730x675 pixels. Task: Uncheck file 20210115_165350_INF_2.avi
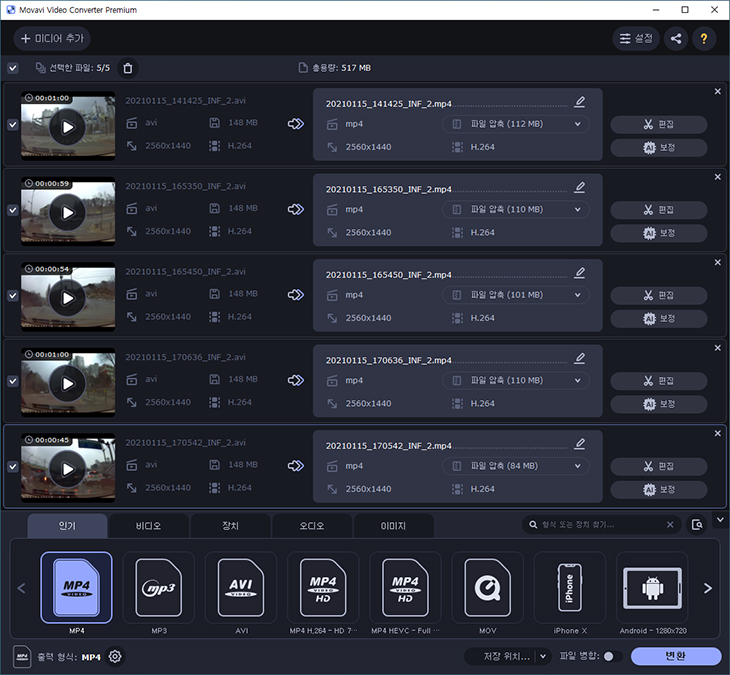(x=13, y=210)
